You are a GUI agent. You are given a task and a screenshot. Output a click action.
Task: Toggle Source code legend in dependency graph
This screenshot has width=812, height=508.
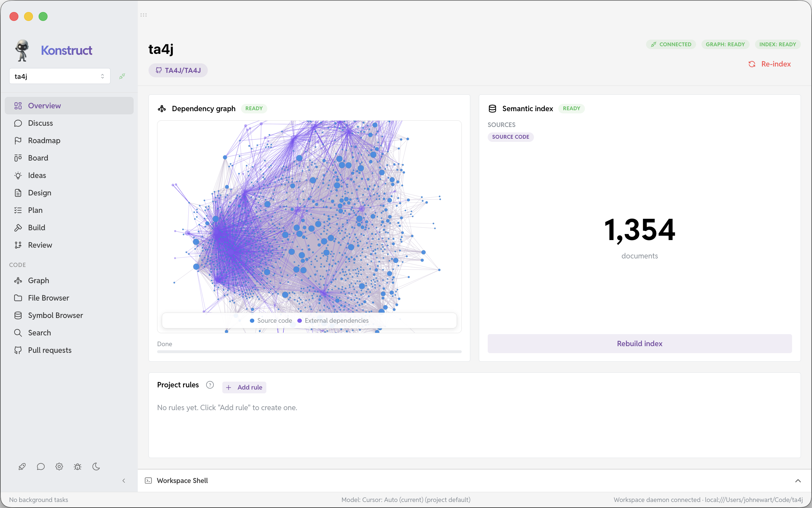click(x=271, y=321)
